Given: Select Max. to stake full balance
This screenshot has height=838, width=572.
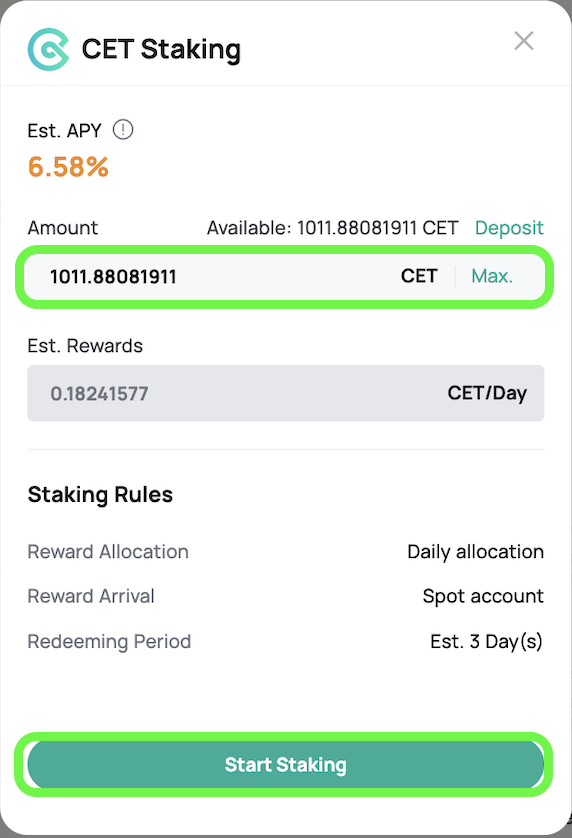Looking at the screenshot, I should click(x=492, y=276).
